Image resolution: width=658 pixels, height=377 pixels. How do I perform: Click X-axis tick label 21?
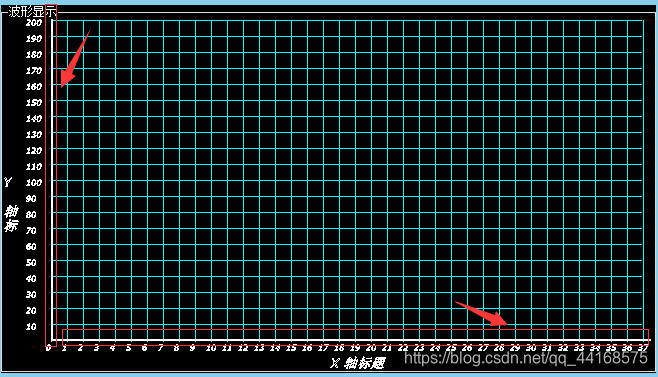pyautogui.click(x=387, y=348)
